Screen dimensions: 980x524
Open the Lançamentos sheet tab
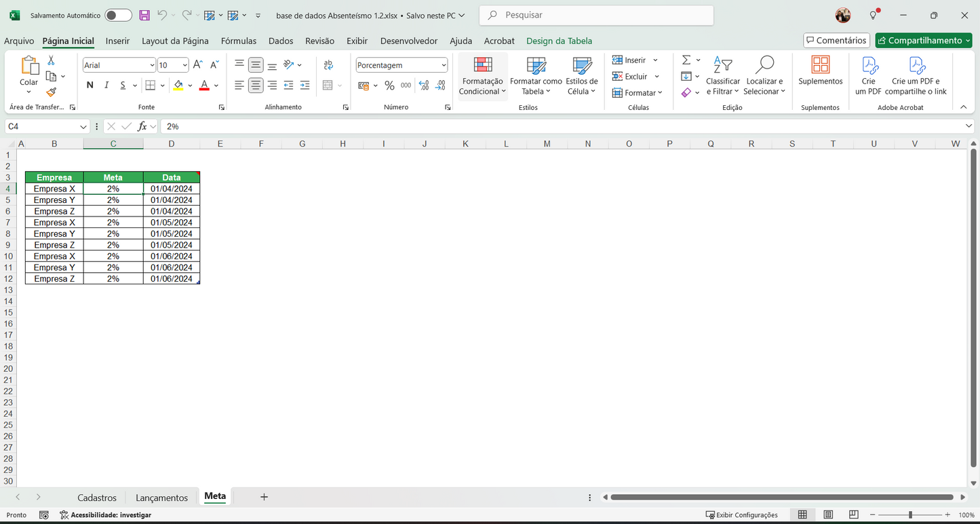[x=161, y=496]
